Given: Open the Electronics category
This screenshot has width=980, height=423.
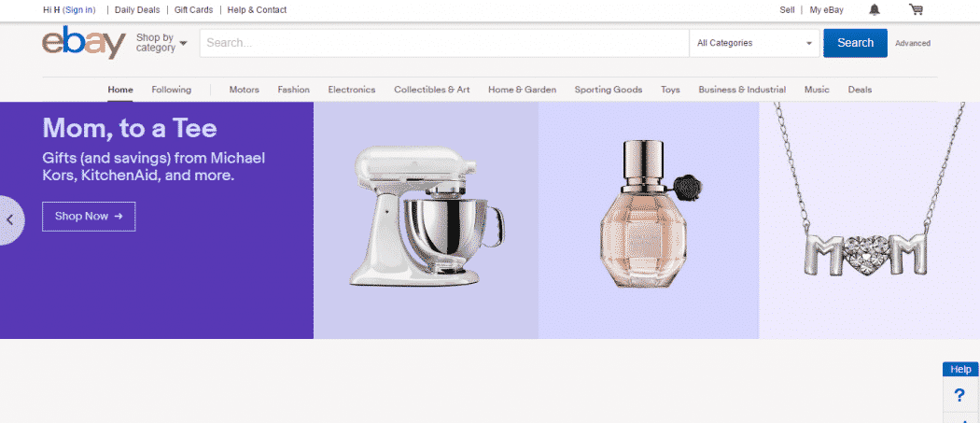Looking at the screenshot, I should [352, 90].
